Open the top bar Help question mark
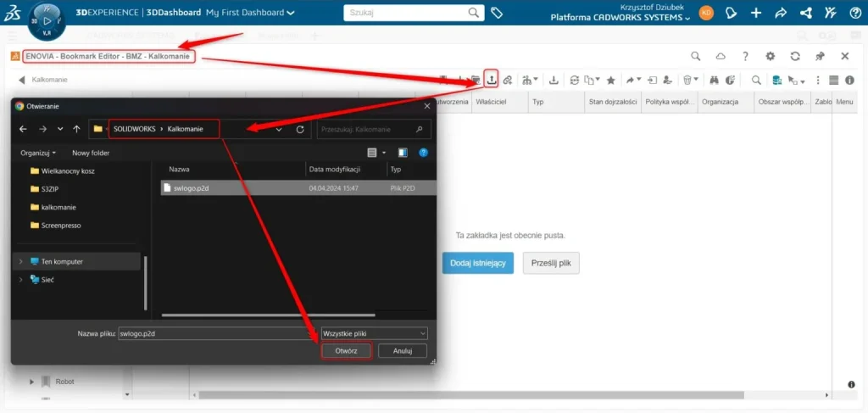 [855, 13]
